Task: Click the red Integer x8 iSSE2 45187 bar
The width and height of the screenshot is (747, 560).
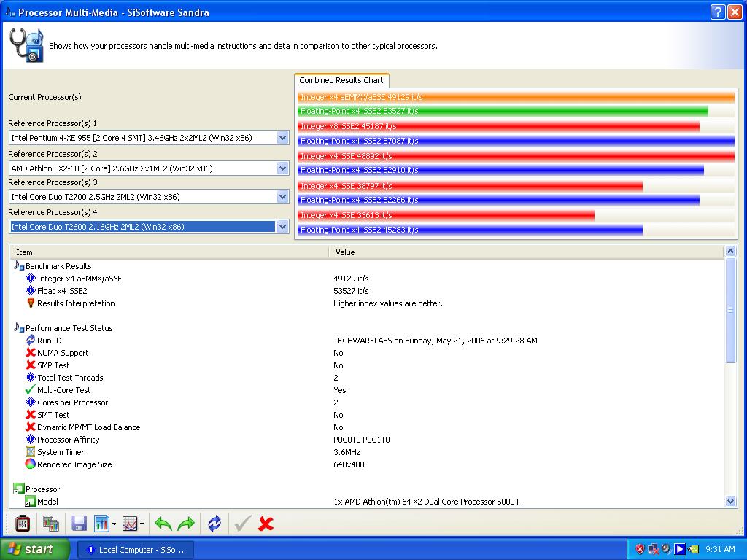Action: pos(498,126)
